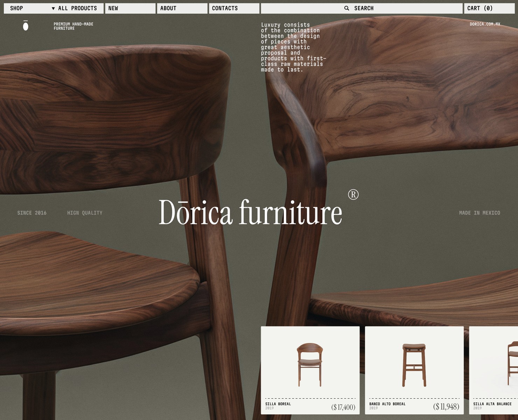
Task: Click the SINCE 2016 label
Action: coord(32,212)
